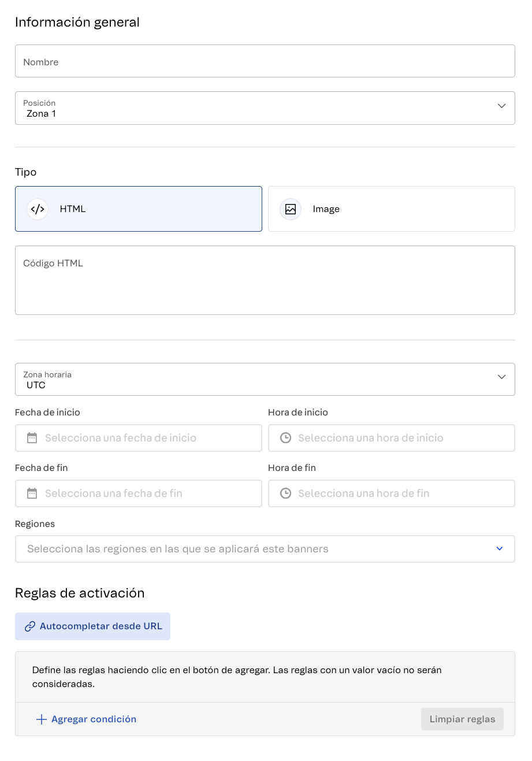
Task: Click the link icon on Autocompletar desde URL
Action: 30,626
